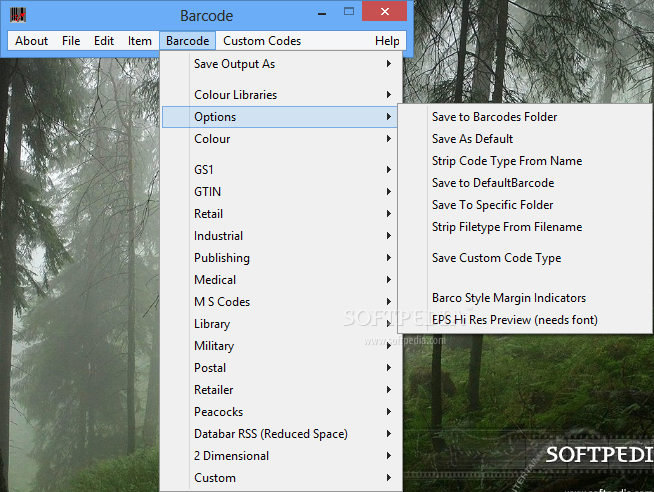Toggle Strip Filetype From Filename
Screen dimensions: 654x492
(x=525, y=227)
